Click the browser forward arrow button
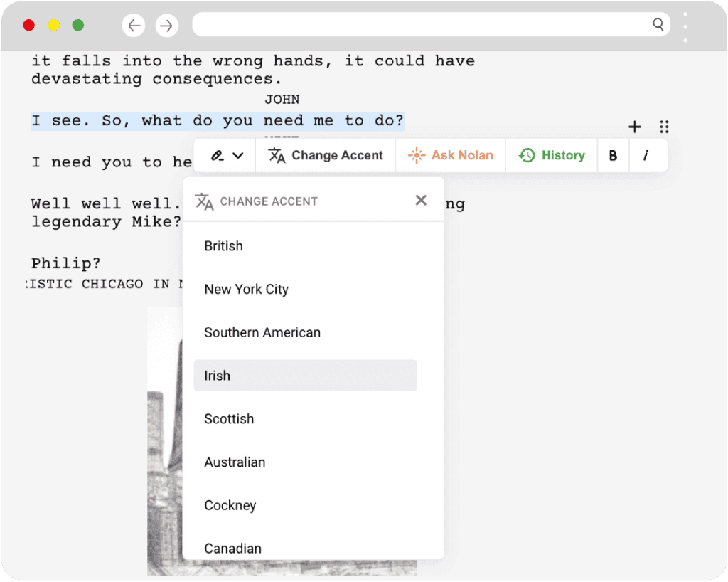Viewport: 728px width, 582px height. 166,26
